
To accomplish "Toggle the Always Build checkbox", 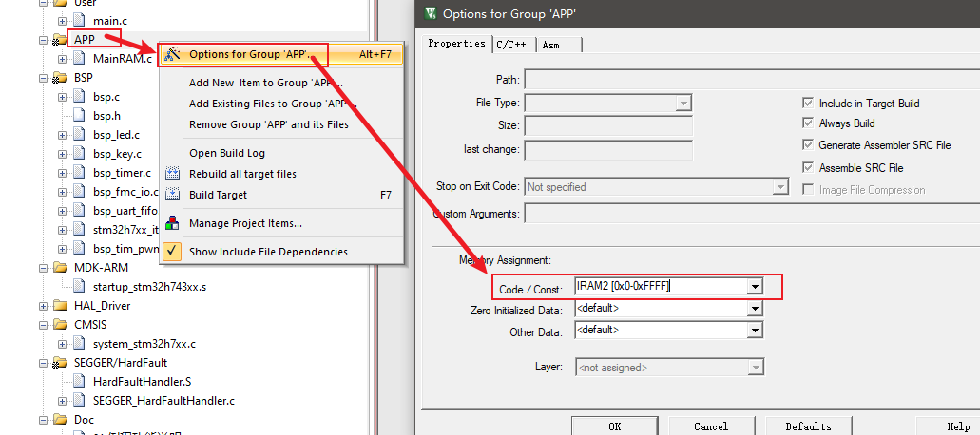I will click(808, 123).
